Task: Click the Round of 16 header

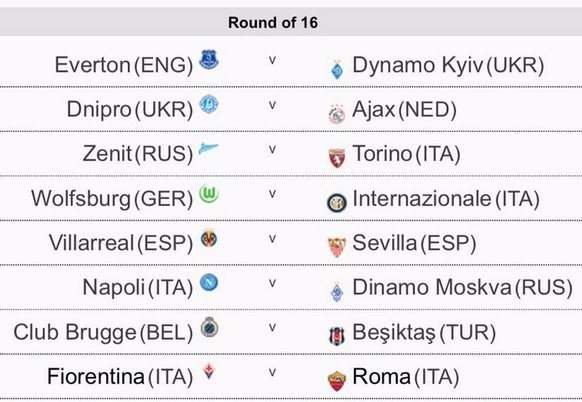Action: [x=273, y=22]
